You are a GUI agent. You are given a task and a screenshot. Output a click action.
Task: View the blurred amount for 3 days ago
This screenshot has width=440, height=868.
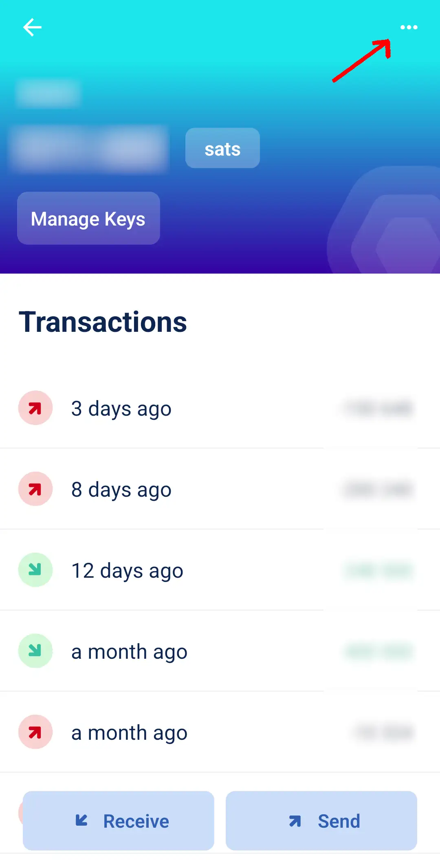point(378,408)
